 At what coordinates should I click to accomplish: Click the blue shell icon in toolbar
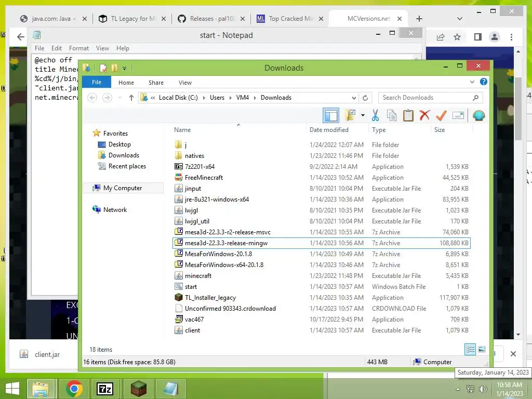pos(478,116)
